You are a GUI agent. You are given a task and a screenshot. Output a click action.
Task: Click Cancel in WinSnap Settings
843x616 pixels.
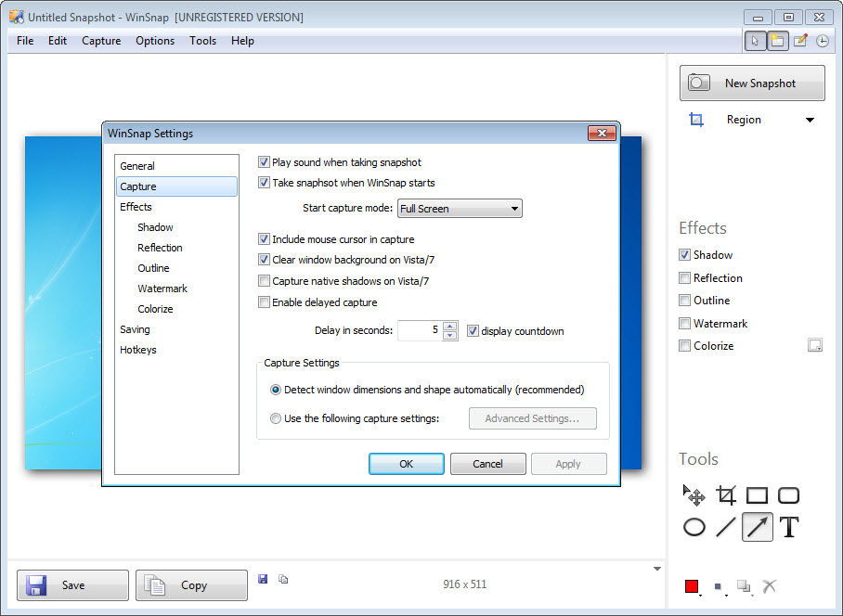pos(487,464)
